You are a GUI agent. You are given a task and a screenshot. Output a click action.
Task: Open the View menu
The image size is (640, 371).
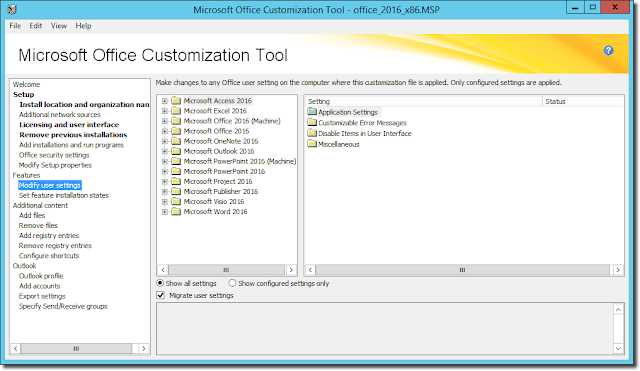click(x=59, y=26)
